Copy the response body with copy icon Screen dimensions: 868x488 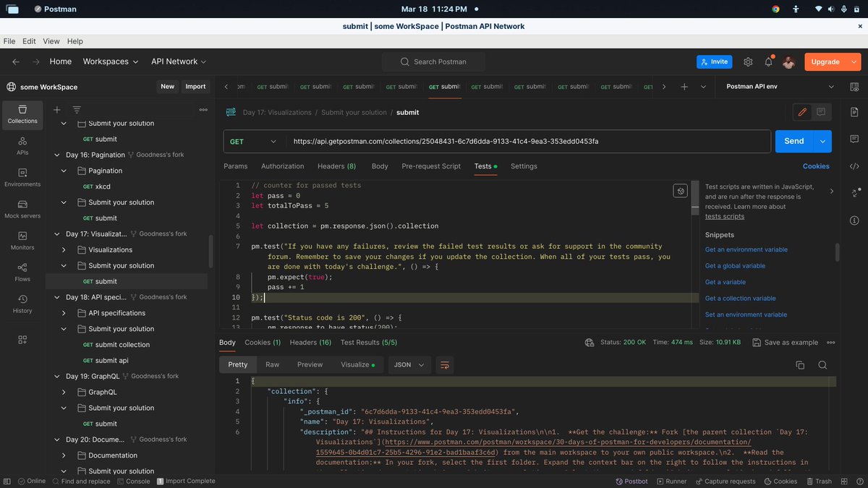pyautogui.click(x=800, y=365)
